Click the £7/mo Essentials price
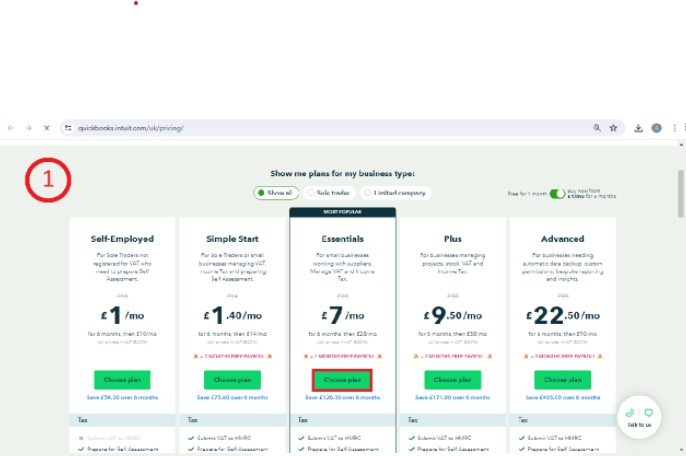 pos(343,315)
